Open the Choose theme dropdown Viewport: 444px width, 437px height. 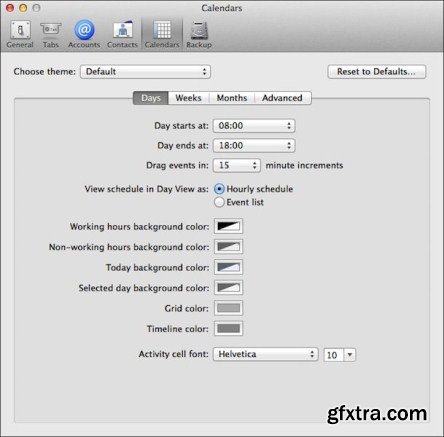pyautogui.click(x=145, y=72)
